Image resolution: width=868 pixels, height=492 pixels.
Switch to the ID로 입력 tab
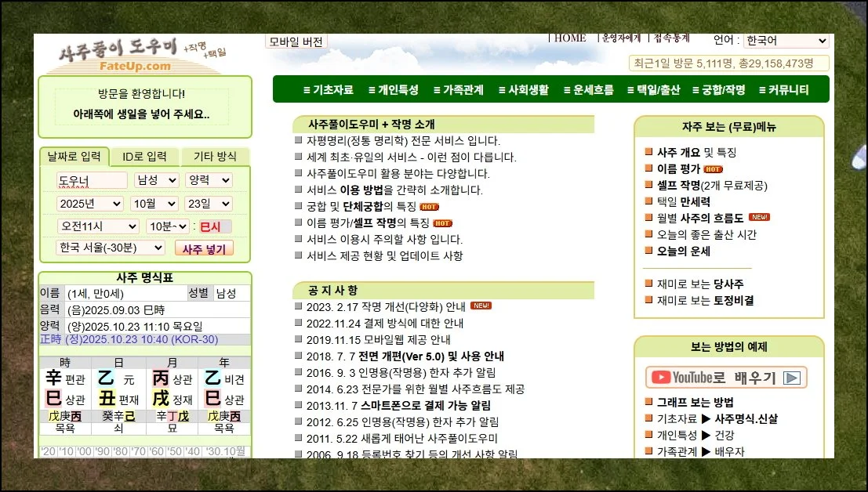point(144,157)
